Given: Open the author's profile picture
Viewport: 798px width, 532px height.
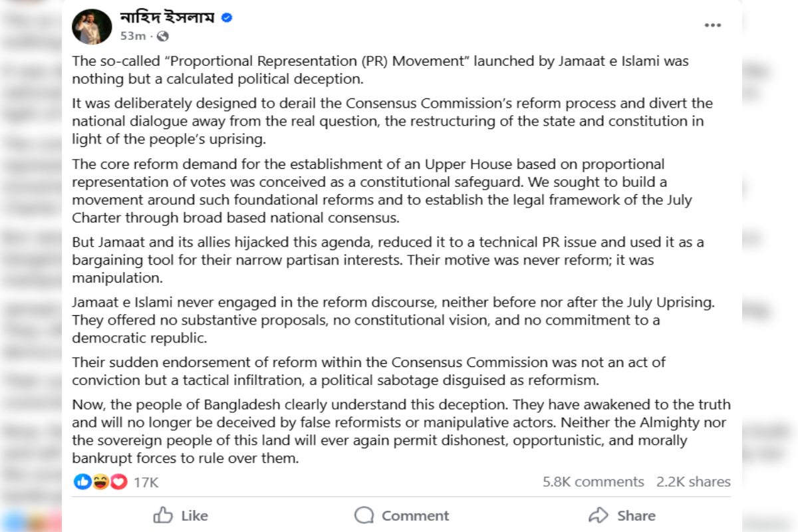Looking at the screenshot, I should pyautogui.click(x=92, y=27).
